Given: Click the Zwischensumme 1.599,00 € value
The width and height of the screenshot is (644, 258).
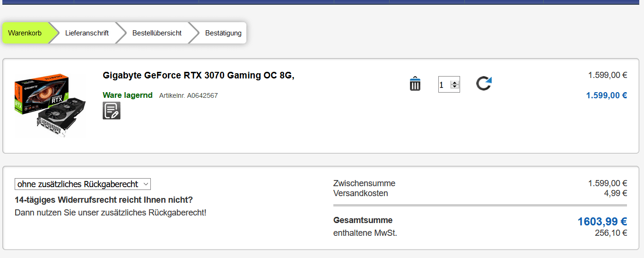Looking at the screenshot, I should point(608,183).
